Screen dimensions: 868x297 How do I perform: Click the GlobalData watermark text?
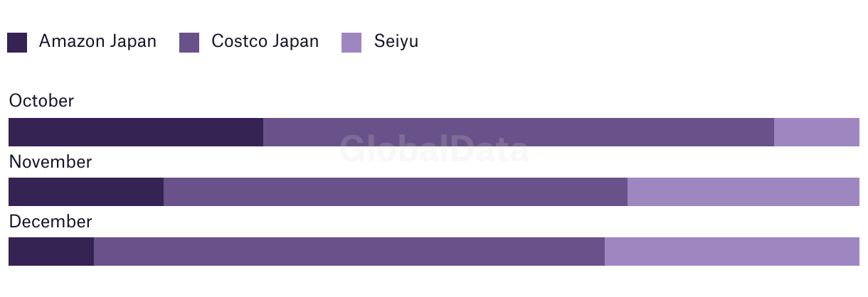pyautogui.click(x=434, y=149)
